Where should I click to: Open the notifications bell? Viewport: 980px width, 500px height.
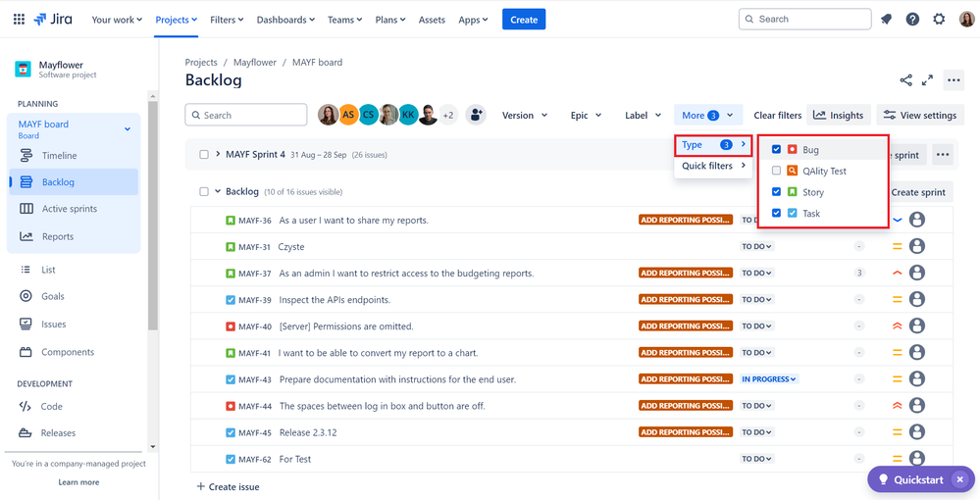point(886,20)
